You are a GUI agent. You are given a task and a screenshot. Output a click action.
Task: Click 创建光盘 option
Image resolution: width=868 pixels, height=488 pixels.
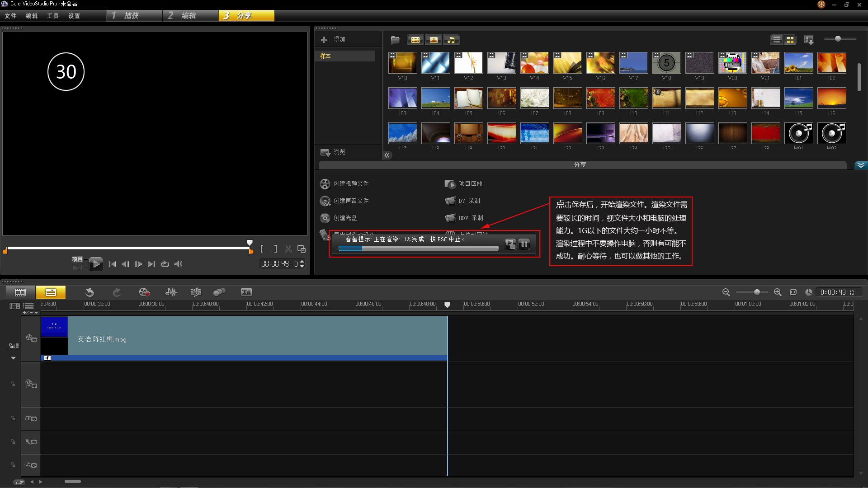tap(345, 218)
